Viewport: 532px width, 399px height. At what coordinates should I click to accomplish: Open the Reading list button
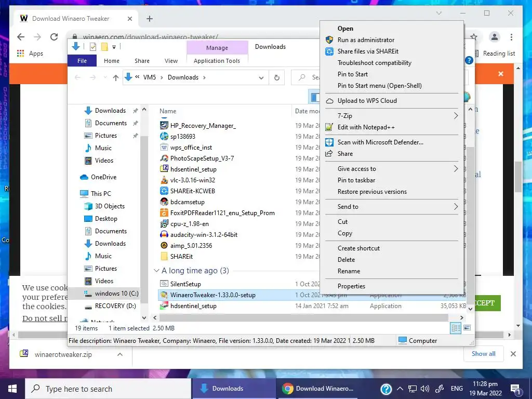[495, 54]
